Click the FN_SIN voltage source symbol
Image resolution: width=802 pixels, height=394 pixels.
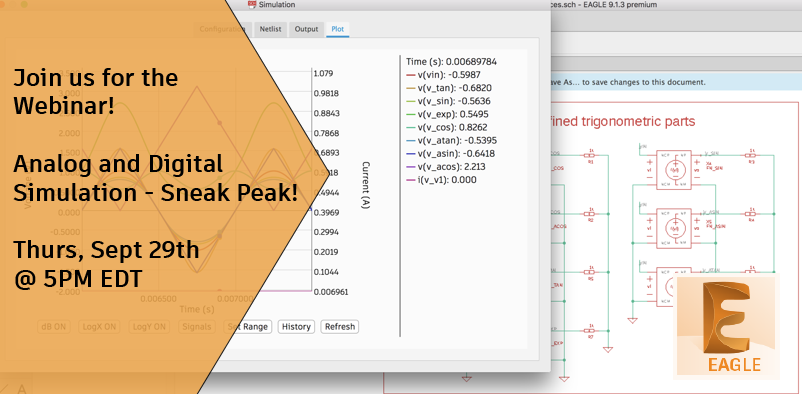click(x=674, y=170)
